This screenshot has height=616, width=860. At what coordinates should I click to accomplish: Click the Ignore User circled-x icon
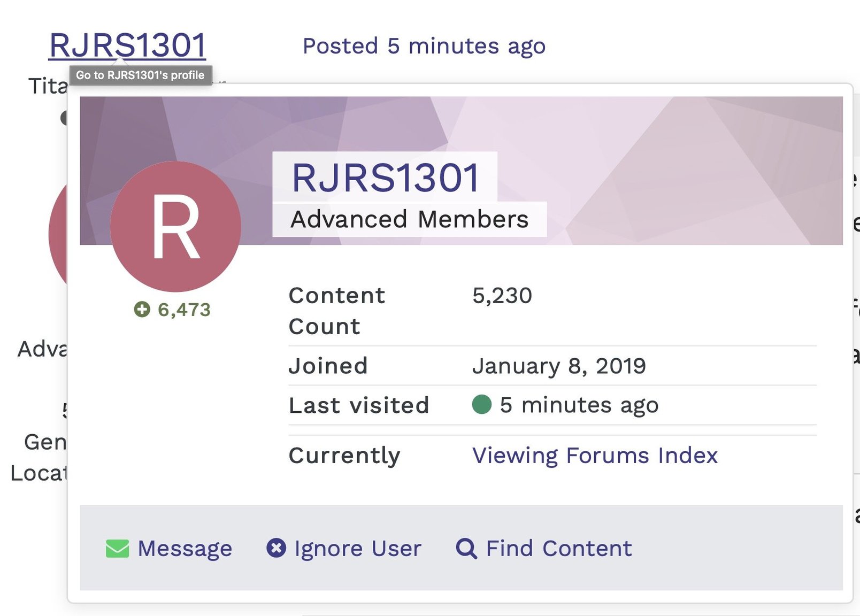(276, 548)
